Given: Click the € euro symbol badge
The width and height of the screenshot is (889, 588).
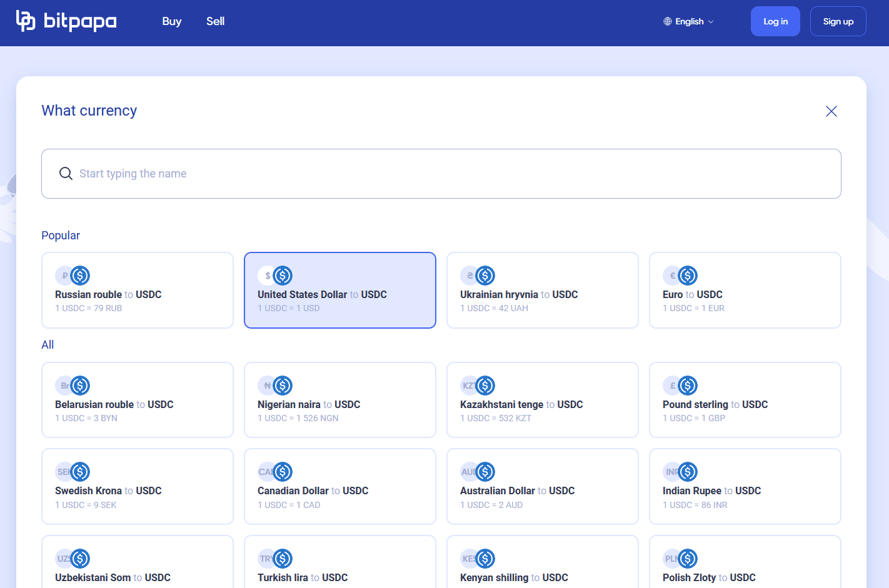Looking at the screenshot, I should point(671,276).
